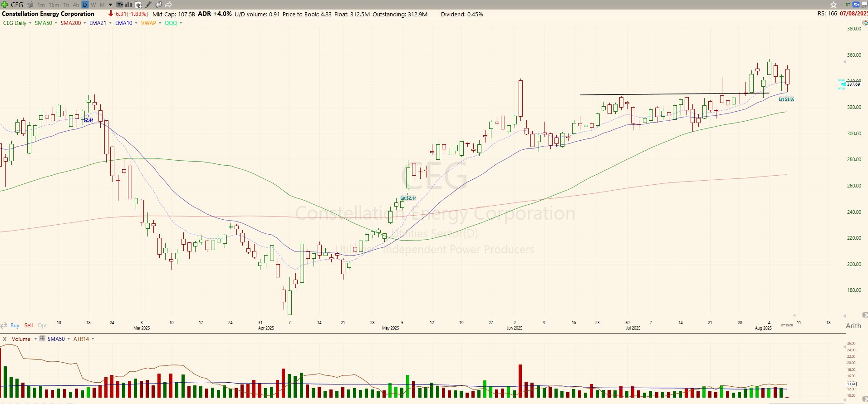868x404 pixels.
Task: Click the Sell button
Action: [29, 325]
